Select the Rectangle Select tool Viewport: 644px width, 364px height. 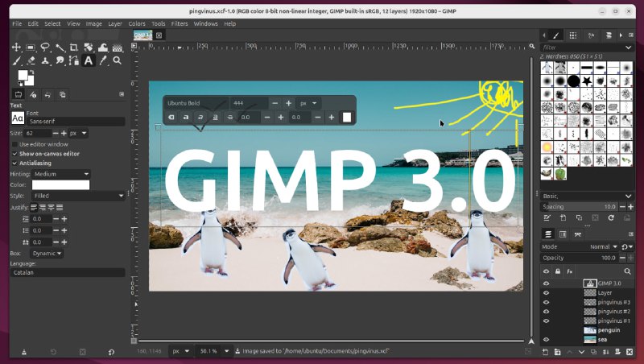point(31,48)
